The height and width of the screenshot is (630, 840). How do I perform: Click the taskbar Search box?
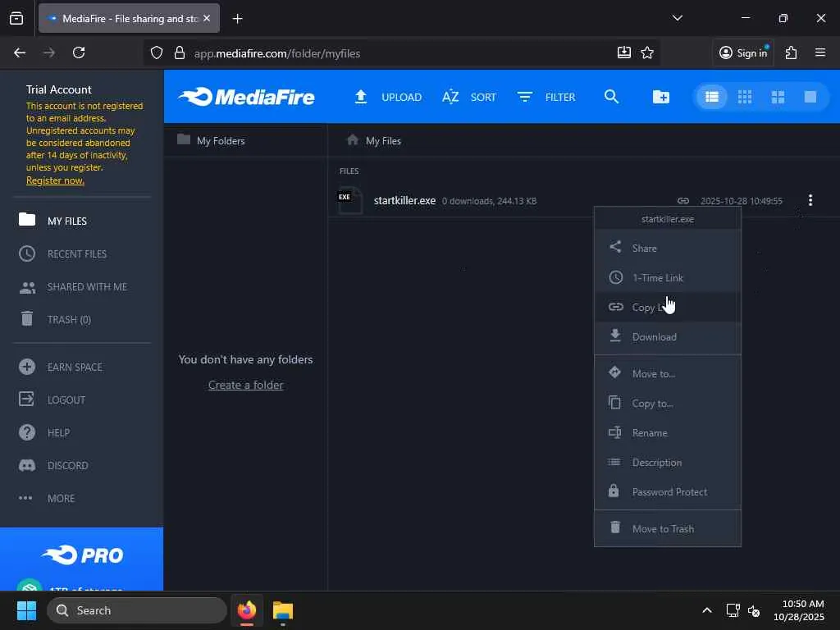(137, 610)
